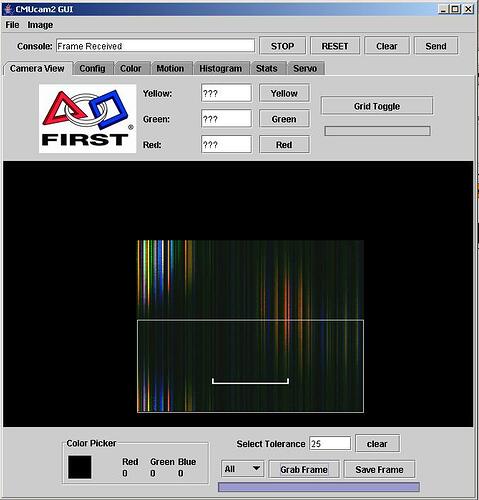This screenshot has width=479, height=500.
Task: Click the STOP button
Action: (282, 46)
